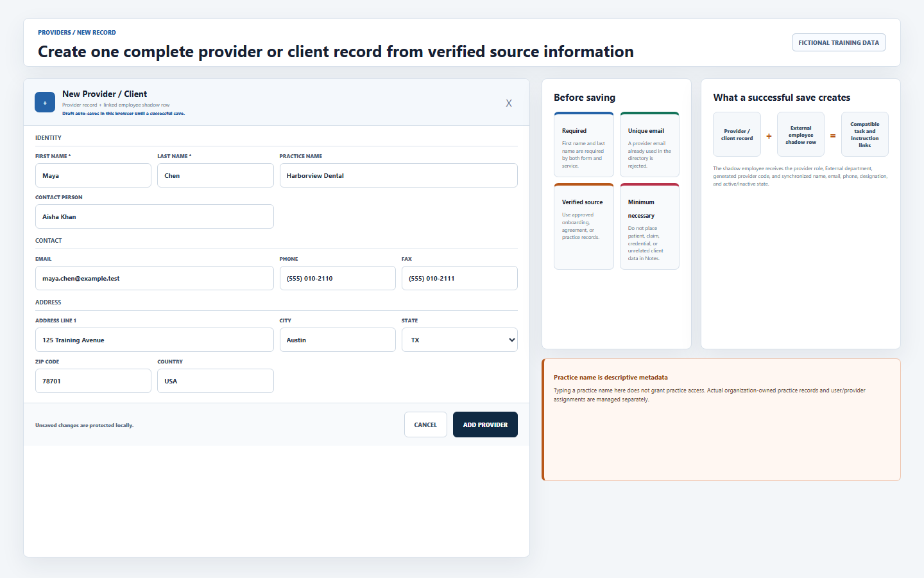The image size is (924, 578).
Task: Click the External employee shadow row tile
Action: pyautogui.click(x=801, y=134)
